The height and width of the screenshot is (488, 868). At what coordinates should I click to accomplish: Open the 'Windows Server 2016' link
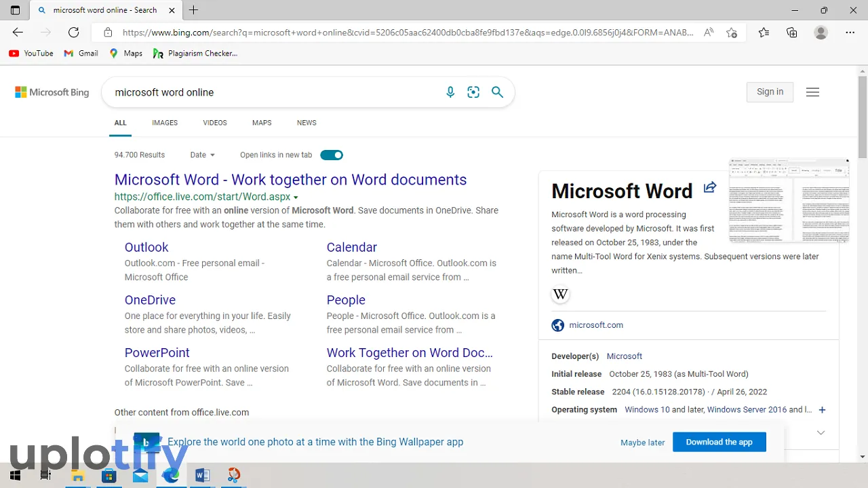pos(747,410)
